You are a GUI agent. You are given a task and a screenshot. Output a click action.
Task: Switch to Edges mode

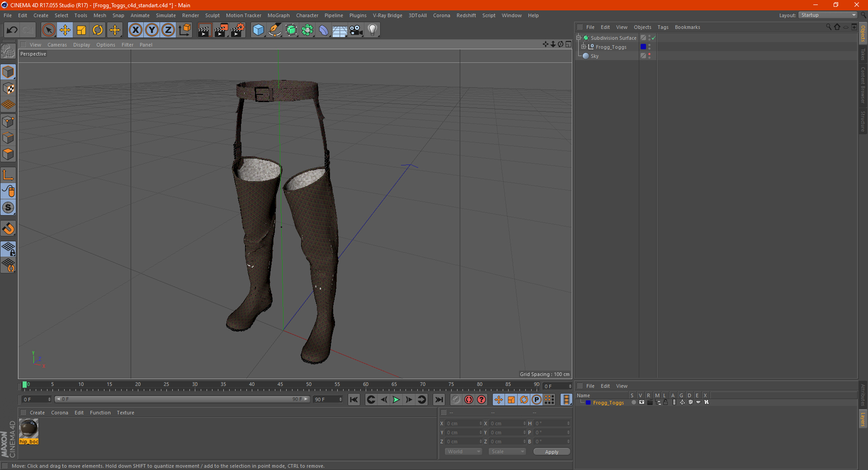8,138
